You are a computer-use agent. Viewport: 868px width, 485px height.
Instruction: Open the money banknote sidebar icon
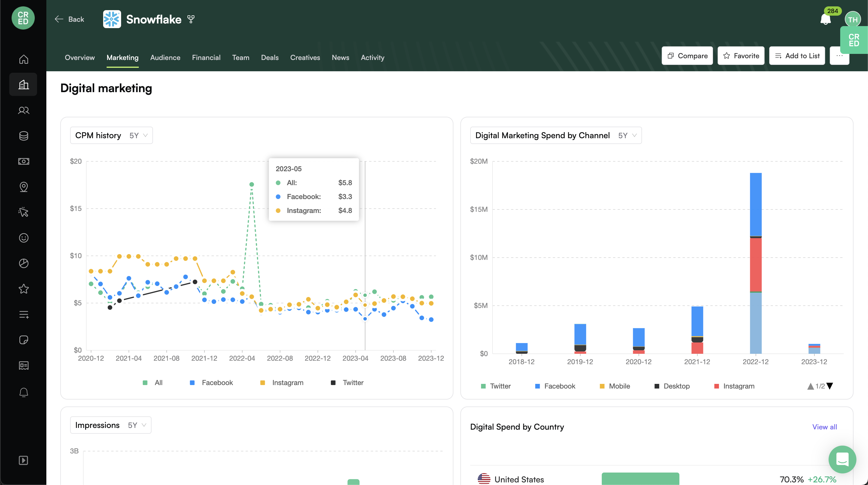23,161
